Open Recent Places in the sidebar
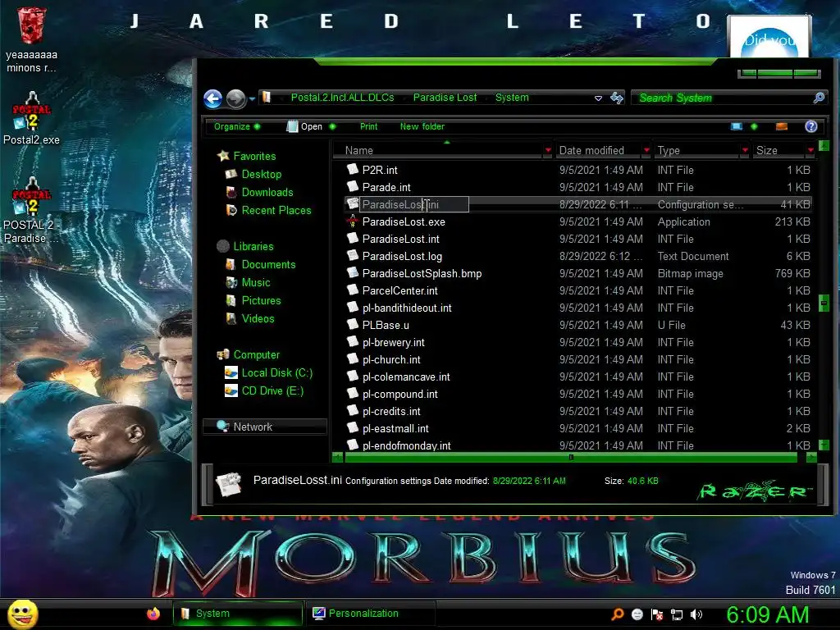Viewport: 840px width, 630px height. tap(276, 211)
